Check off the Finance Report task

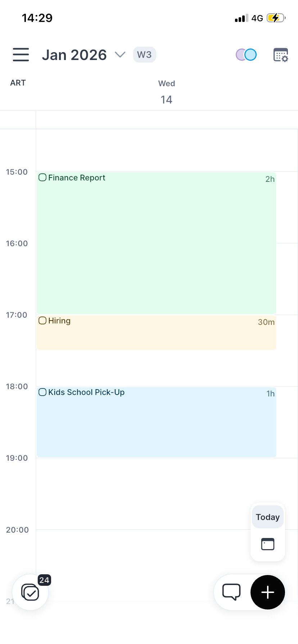point(42,178)
